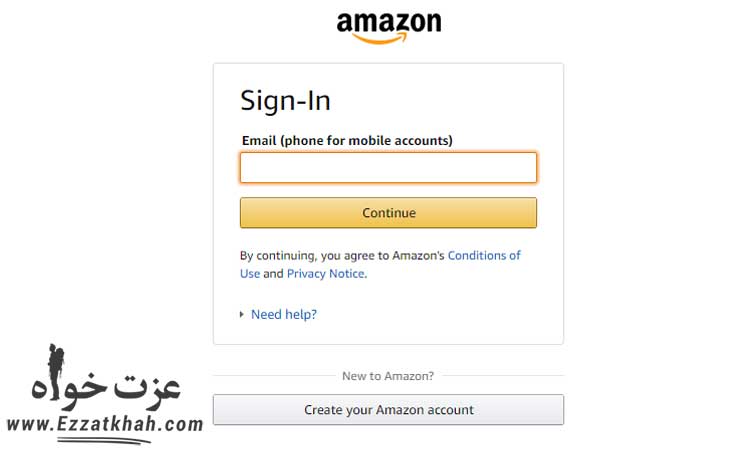This screenshot has width=750, height=450.
Task: Click Create your Amazon account button
Action: tap(388, 410)
